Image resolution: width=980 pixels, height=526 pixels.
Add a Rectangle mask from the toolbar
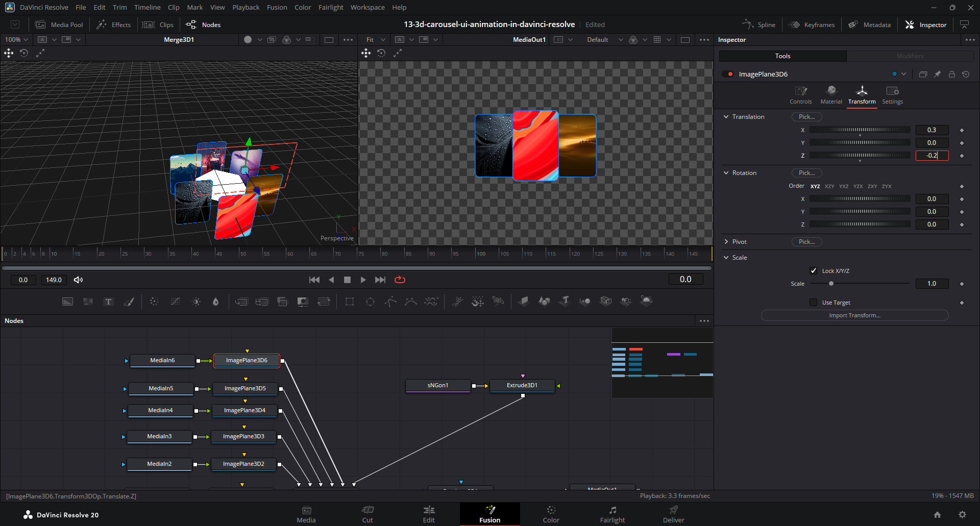(350, 302)
